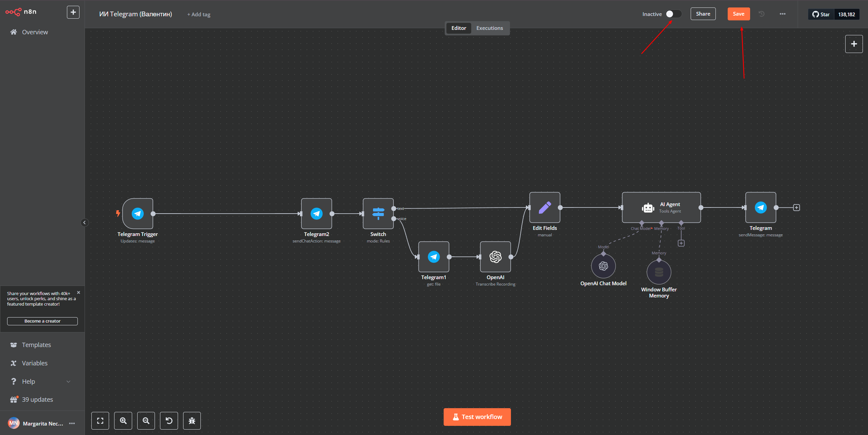This screenshot has width=868, height=435.
Task: Click Add tag field
Action: tap(199, 14)
